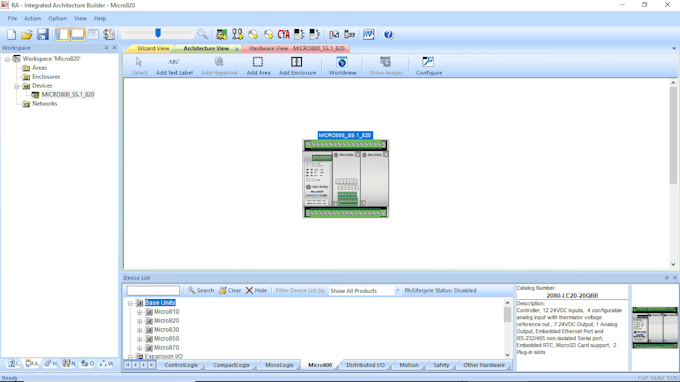Open the Help menu
680x382 pixels.
pos(100,19)
